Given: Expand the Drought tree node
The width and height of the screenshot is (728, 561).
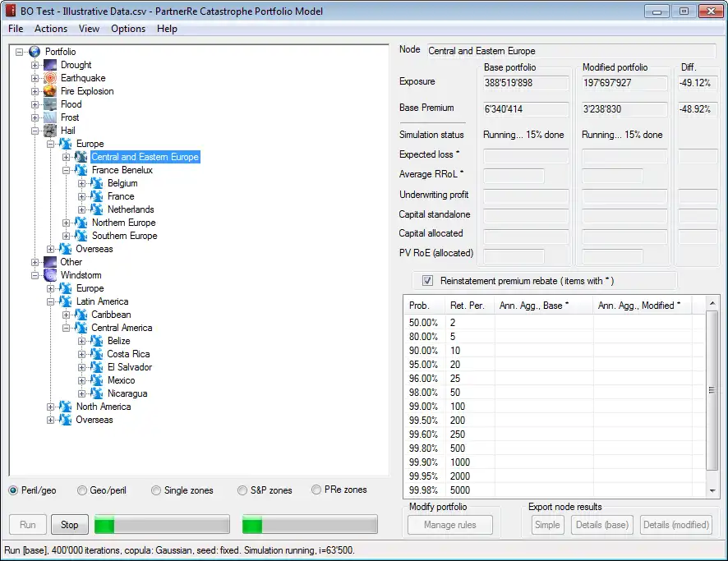Looking at the screenshot, I should tap(35, 65).
